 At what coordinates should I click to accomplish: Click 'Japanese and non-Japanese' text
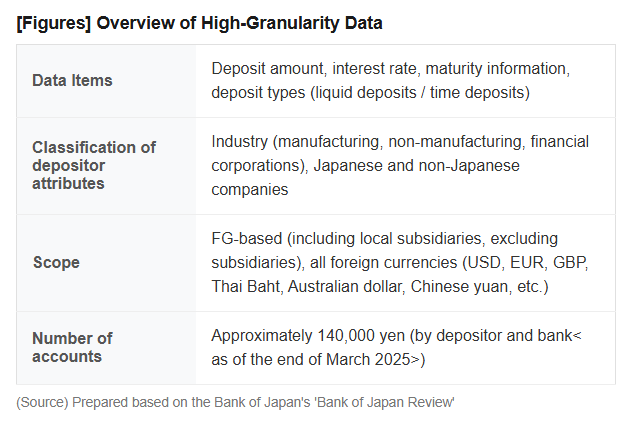click(416, 166)
